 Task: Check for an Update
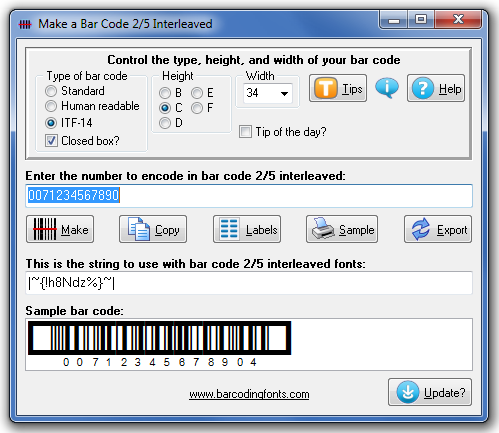pos(430,392)
